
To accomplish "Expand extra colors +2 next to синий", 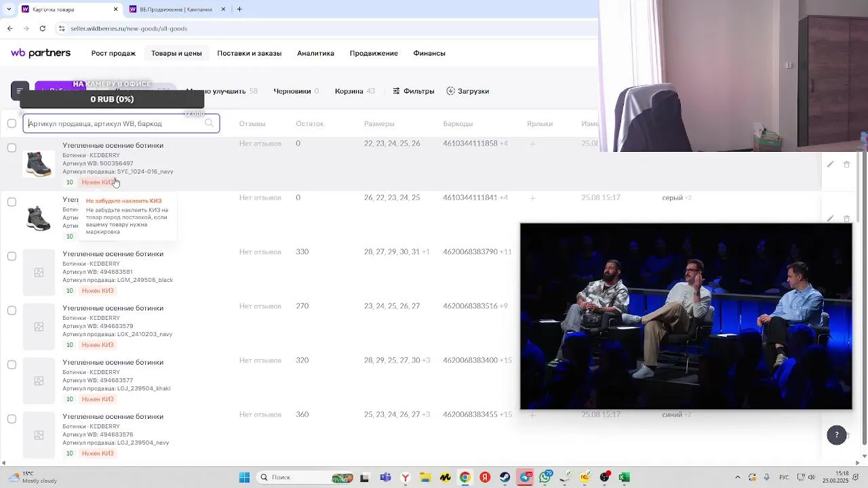I will point(688,415).
